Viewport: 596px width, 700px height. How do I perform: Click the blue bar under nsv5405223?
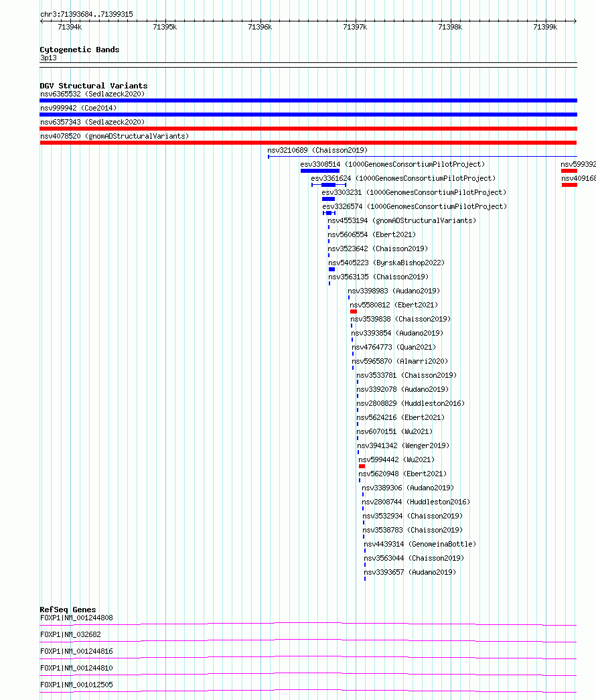(331, 270)
